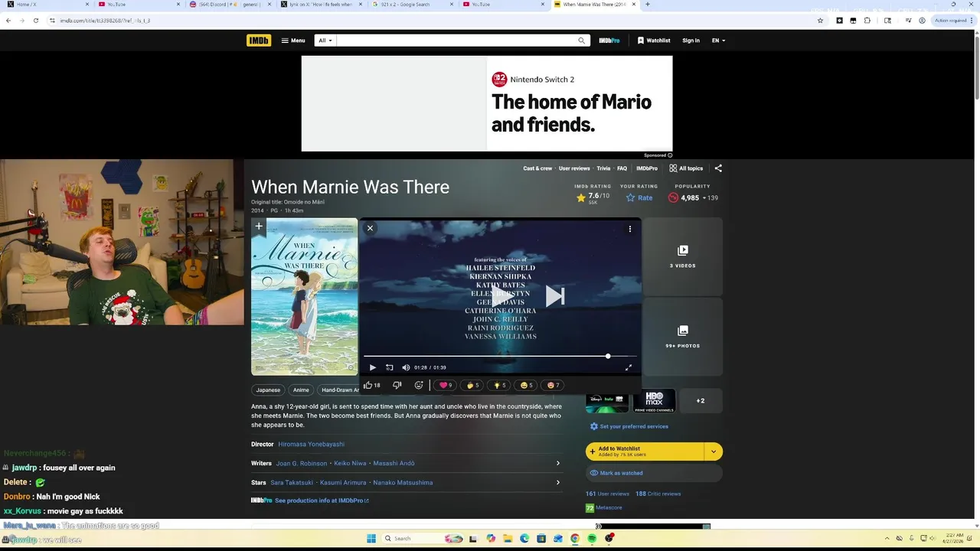Select the Anime genre chip
This screenshot has height=551, width=980.
coord(301,390)
